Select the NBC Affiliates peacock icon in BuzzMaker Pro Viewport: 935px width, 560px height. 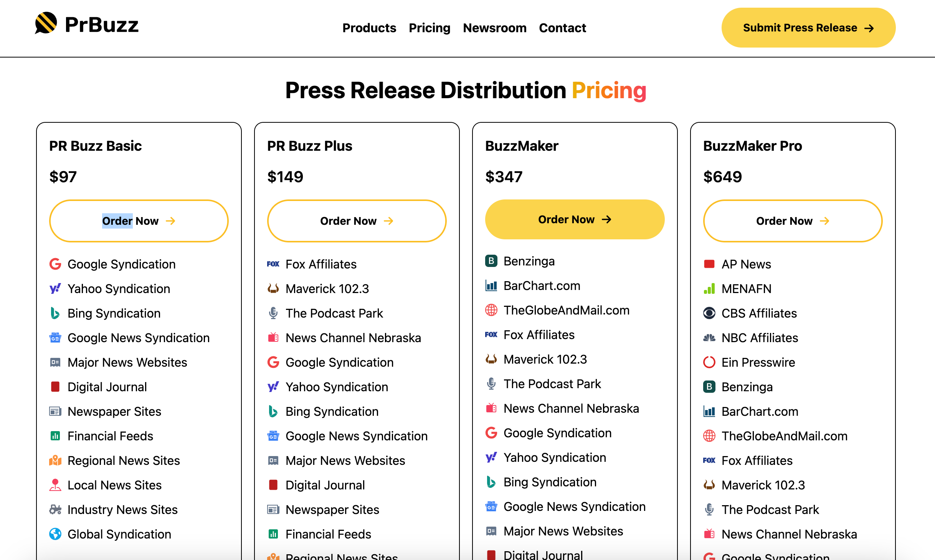click(709, 338)
